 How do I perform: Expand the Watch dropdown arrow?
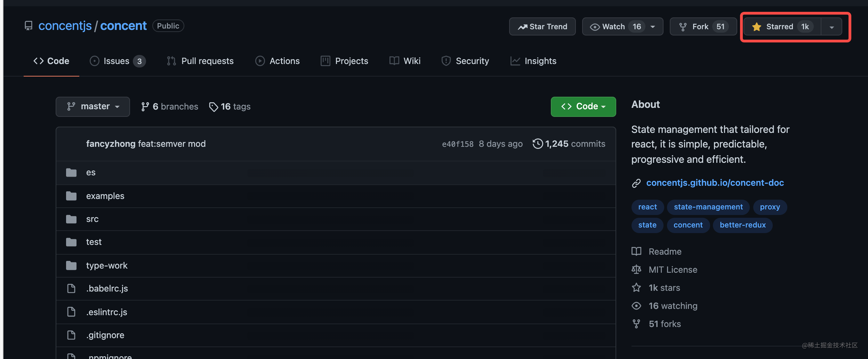tap(653, 27)
